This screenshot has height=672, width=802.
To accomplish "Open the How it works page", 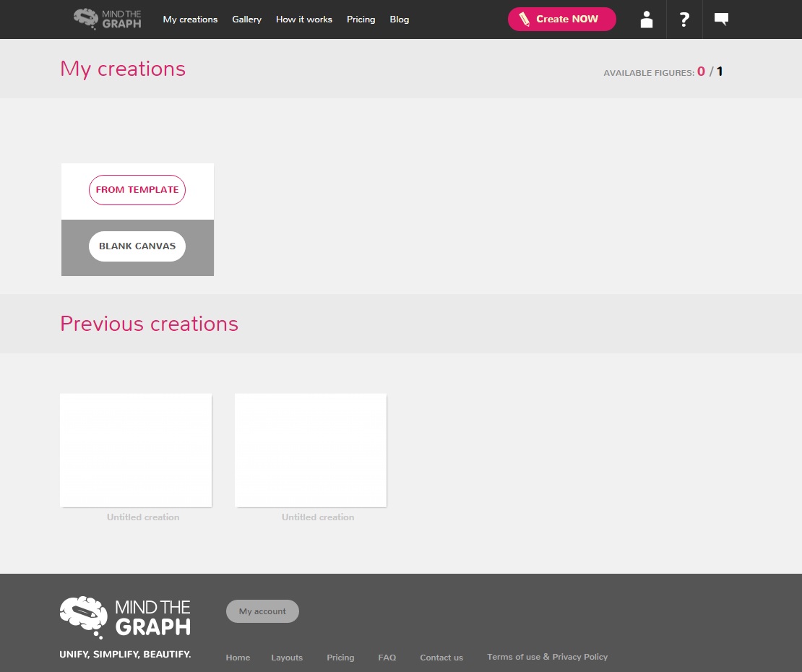I will (x=303, y=20).
